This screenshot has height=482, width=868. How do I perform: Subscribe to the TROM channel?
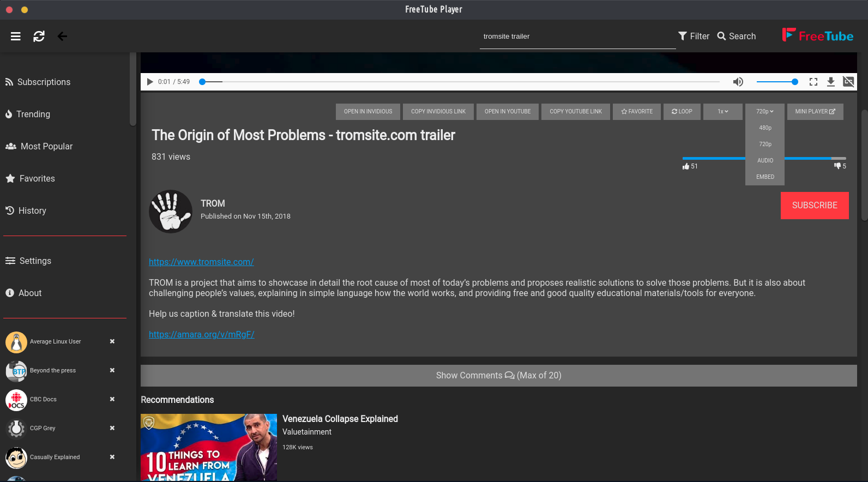(x=814, y=206)
